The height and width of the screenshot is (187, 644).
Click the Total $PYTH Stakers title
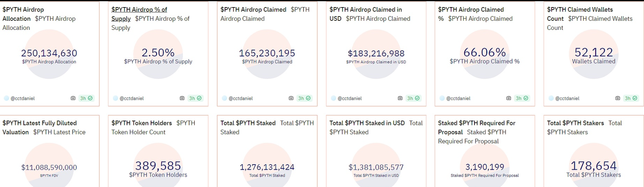(575, 123)
